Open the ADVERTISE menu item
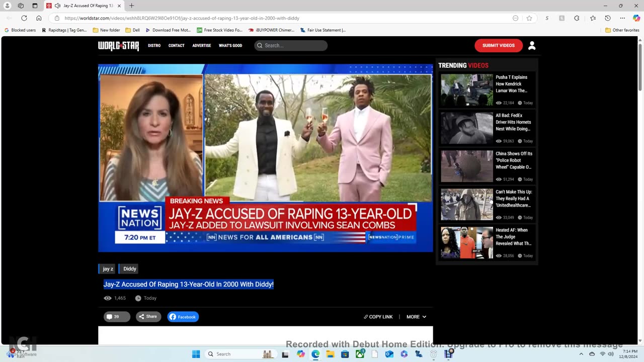The width and height of the screenshot is (644, 362). pos(201,45)
